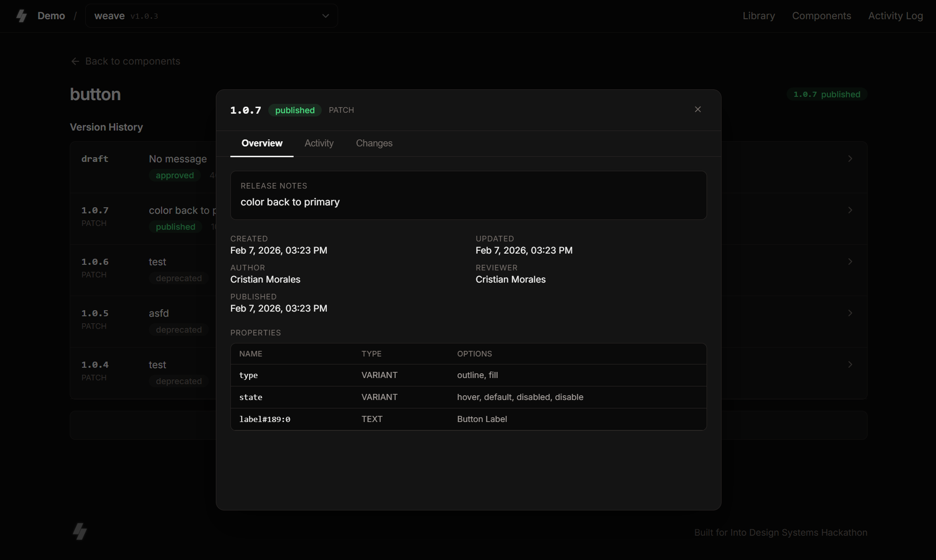Click the published badge in dialog header
This screenshot has width=936, height=560.
(x=295, y=110)
